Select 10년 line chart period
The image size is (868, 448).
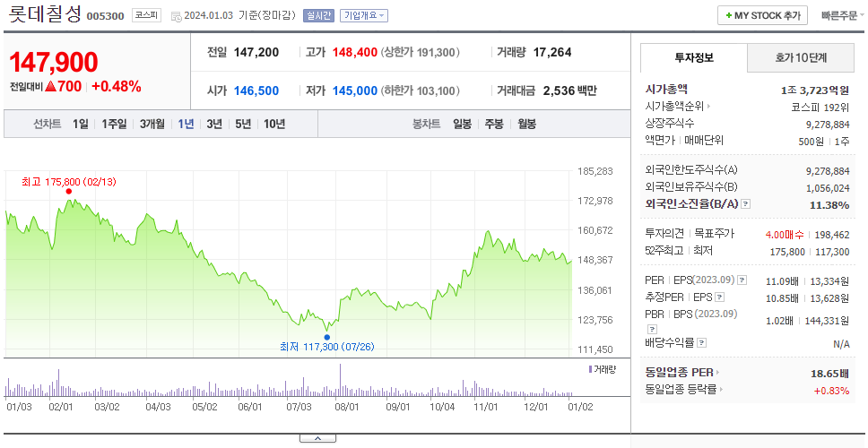[274, 124]
